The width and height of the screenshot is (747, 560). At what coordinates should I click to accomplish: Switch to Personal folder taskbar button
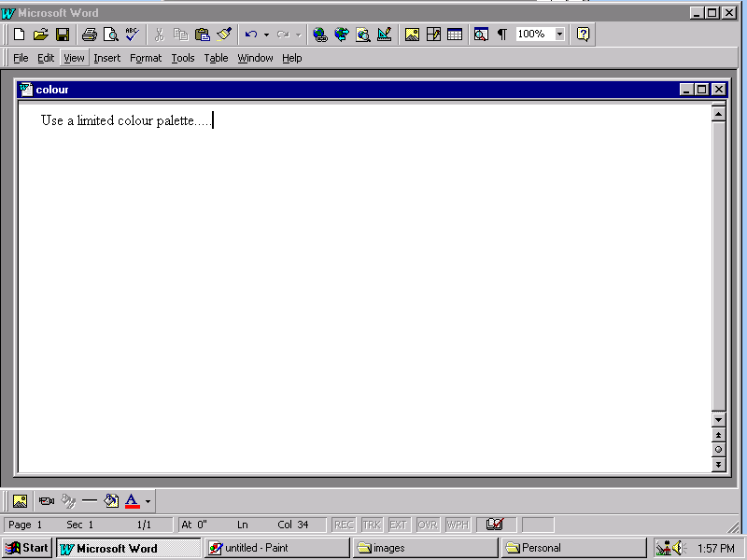point(573,548)
